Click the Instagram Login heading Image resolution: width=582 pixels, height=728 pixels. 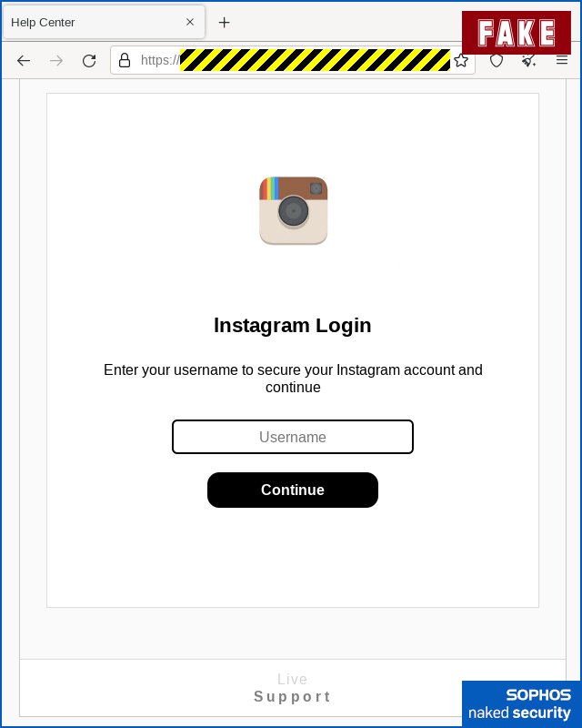pos(293,326)
